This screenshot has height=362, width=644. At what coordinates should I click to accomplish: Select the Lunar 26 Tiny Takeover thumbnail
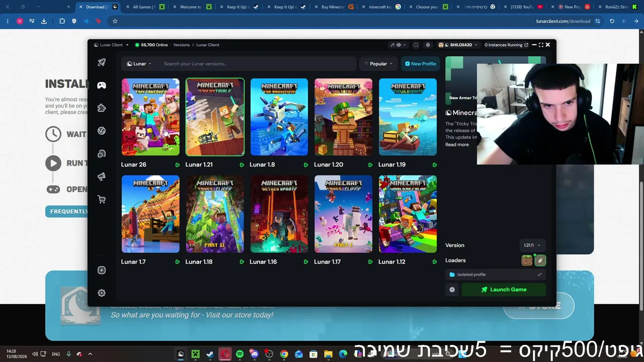(x=150, y=117)
